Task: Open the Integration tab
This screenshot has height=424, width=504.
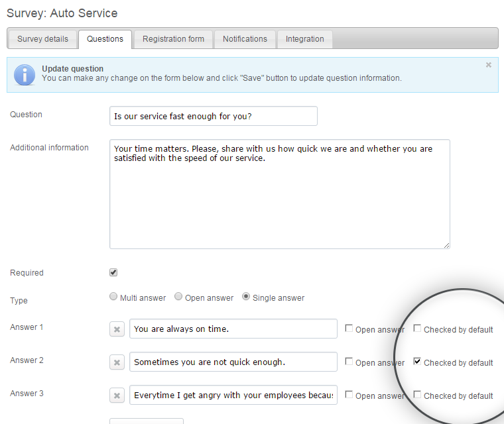Action: [x=304, y=39]
